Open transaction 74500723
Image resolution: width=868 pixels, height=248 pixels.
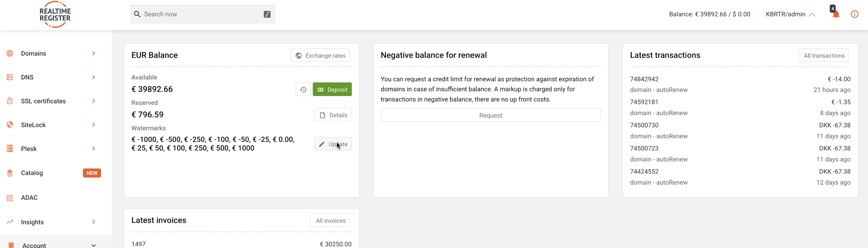(x=644, y=148)
